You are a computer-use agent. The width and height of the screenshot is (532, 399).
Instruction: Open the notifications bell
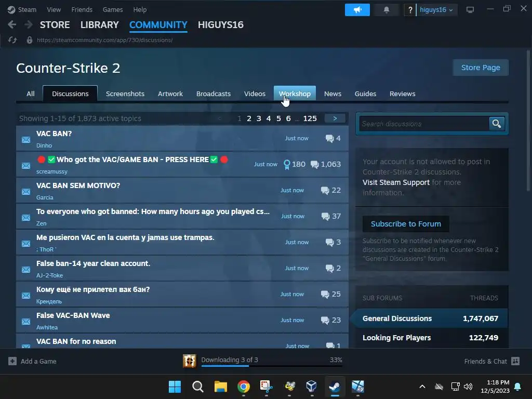coord(386,10)
